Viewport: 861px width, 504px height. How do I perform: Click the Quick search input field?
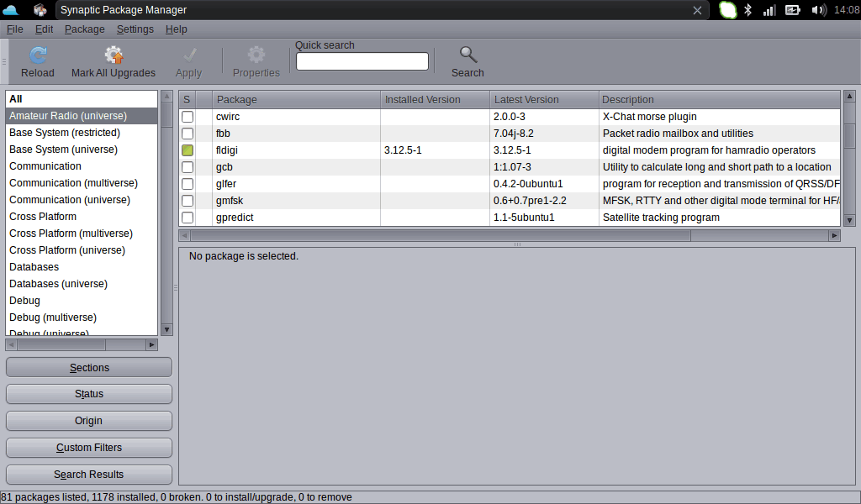pyautogui.click(x=362, y=61)
